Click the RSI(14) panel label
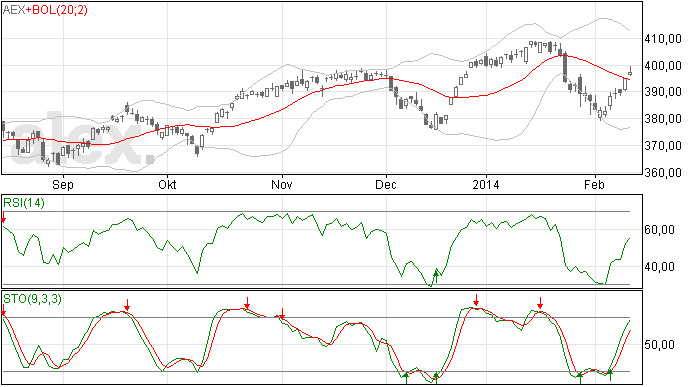This screenshot has height=387, width=690. click(24, 203)
